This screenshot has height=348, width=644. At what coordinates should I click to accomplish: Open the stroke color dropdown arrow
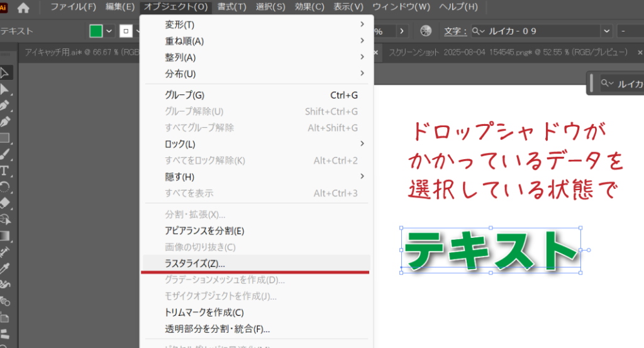coord(137,31)
